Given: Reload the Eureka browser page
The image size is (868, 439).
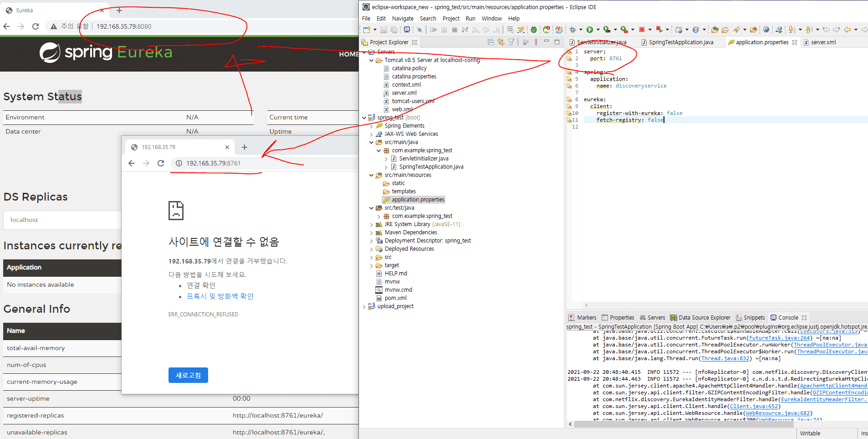Looking at the screenshot, I should point(36,26).
